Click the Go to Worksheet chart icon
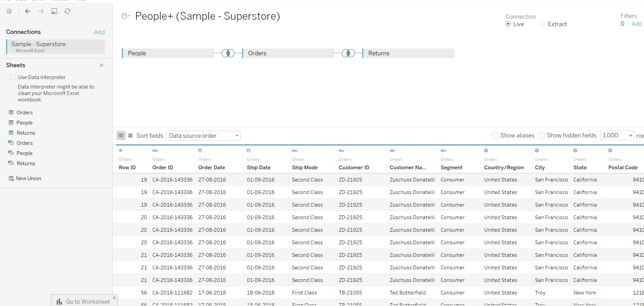This screenshot has width=644, height=306. point(59,301)
